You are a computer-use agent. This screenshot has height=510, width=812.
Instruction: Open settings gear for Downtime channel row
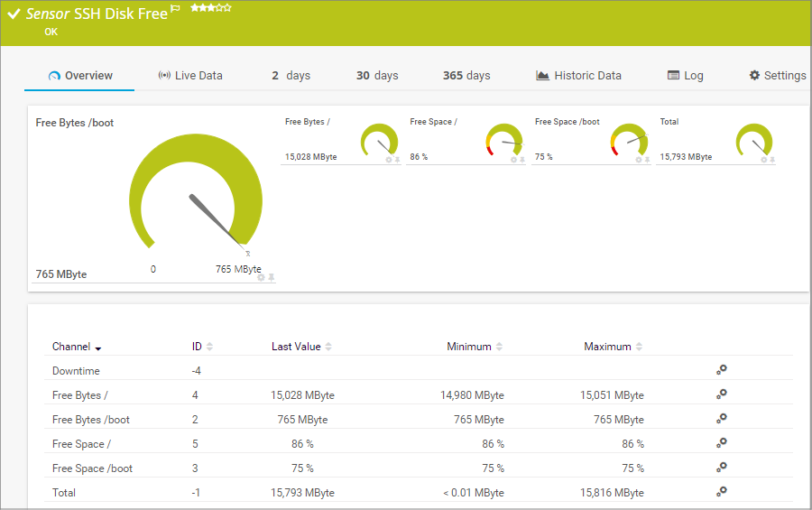pos(721,370)
